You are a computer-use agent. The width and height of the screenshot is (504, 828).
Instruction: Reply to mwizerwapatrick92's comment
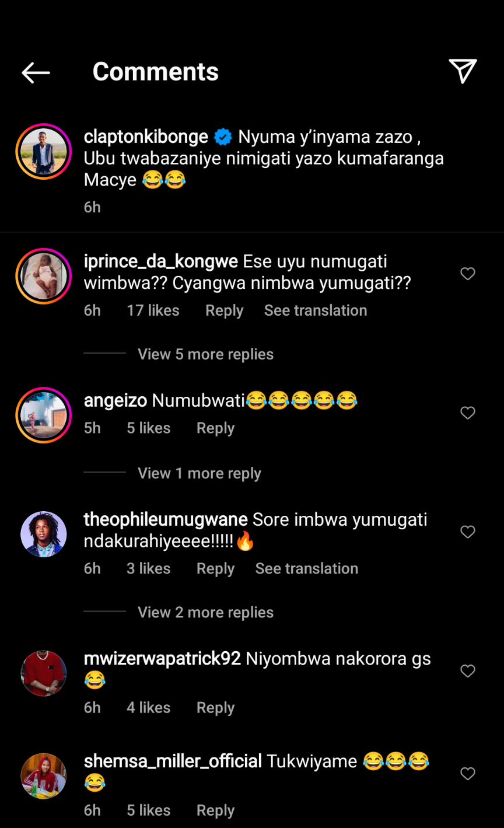[215, 708]
